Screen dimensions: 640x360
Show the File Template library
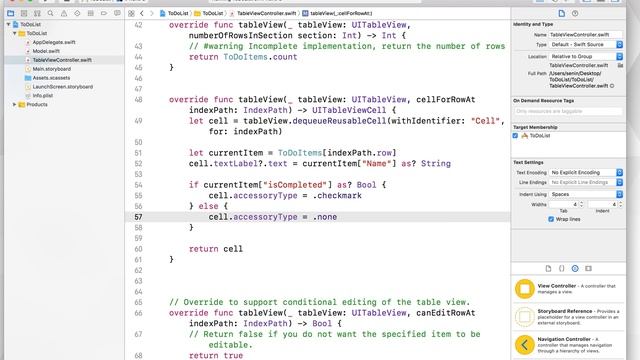tap(548, 269)
